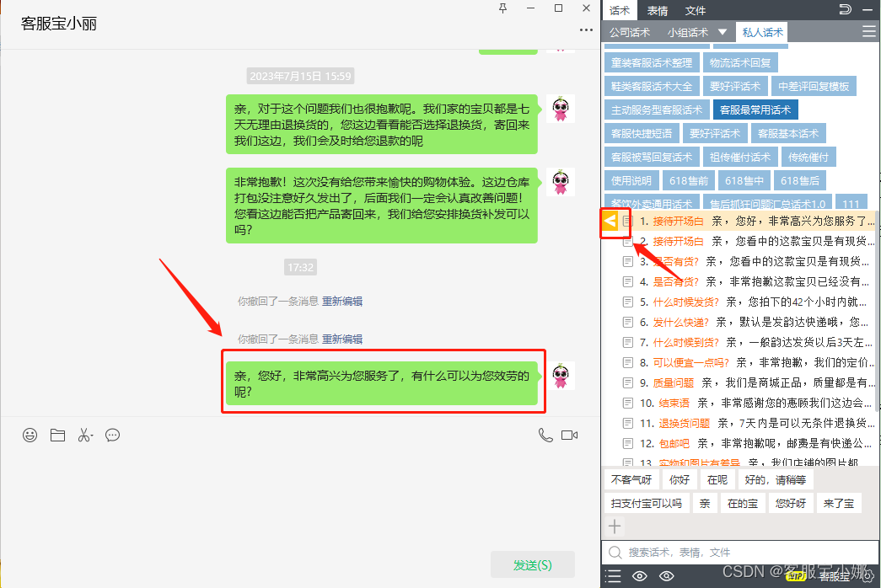Select the 私人话术 tab

coord(762,32)
